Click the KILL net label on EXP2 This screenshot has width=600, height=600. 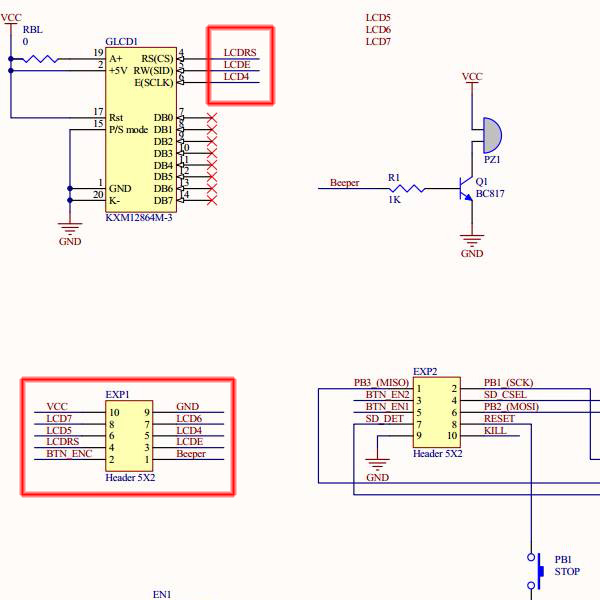[x=495, y=430]
